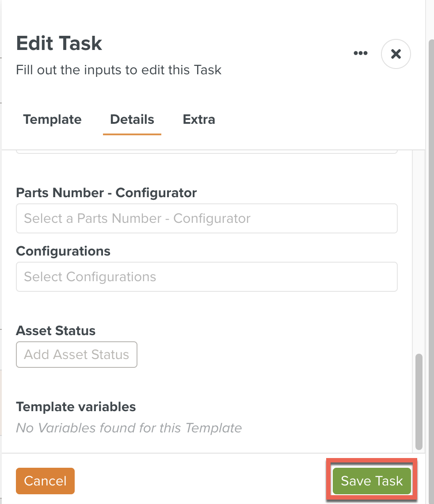Screen dimensions: 434x504
Task: Select the Extra tab
Action: point(198,119)
